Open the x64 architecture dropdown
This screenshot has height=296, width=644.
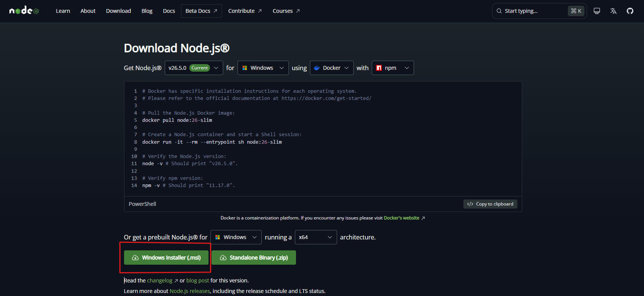tap(316, 237)
